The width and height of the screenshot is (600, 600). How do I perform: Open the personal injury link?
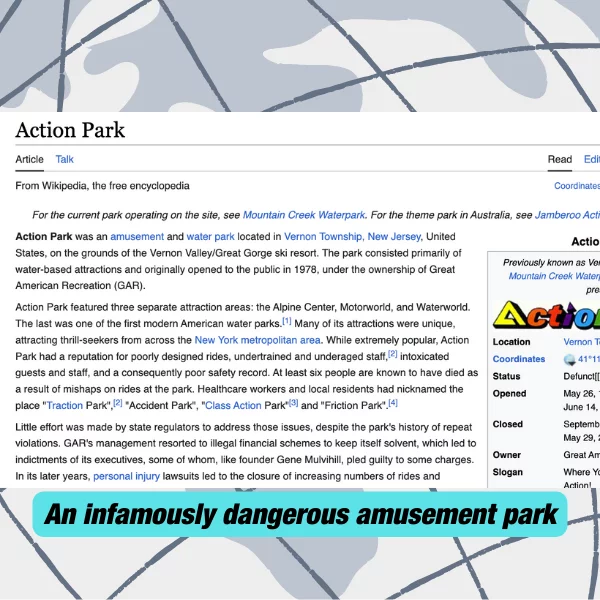click(x=126, y=476)
